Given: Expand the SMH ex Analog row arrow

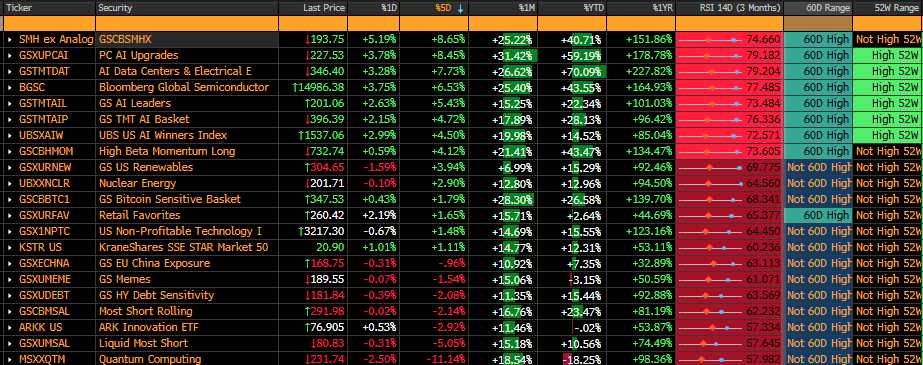Looking at the screenshot, I should (10, 39).
